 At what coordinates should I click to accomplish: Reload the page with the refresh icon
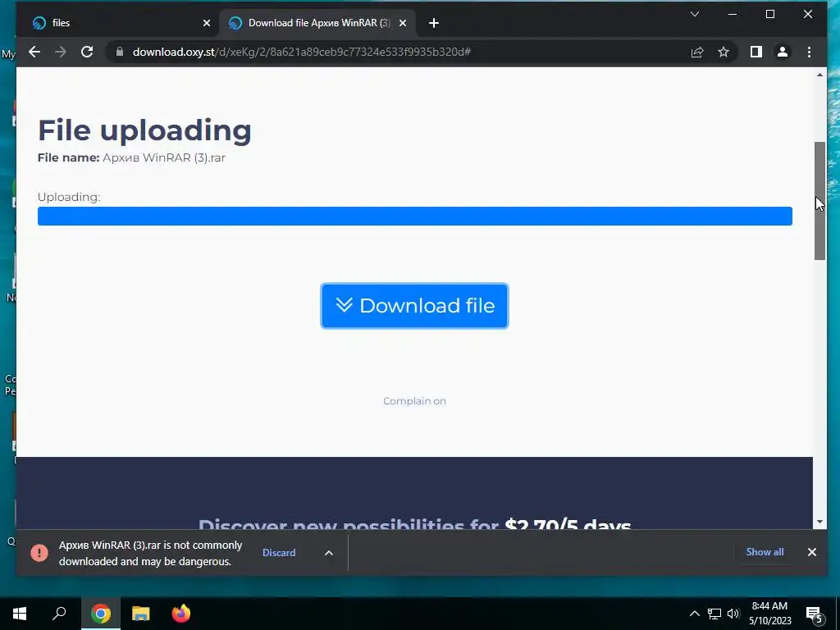tap(87, 52)
